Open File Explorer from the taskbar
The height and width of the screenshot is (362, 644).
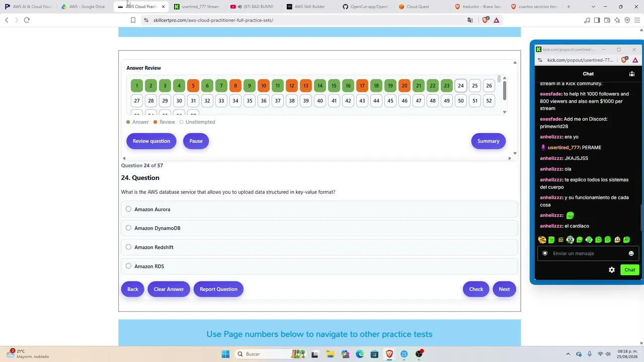pos(330,354)
